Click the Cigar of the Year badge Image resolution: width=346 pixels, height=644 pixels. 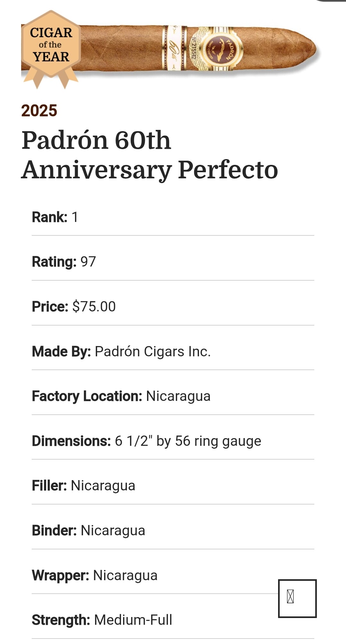click(51, 45)
